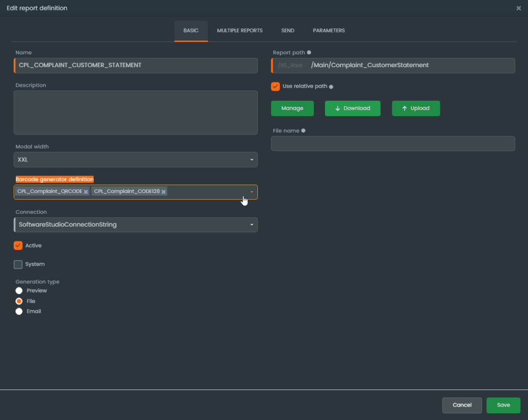Image resolution: width=528 pixels, height=420 pixels.
Task: Click the Report path info icon
Action: [309, 53]
